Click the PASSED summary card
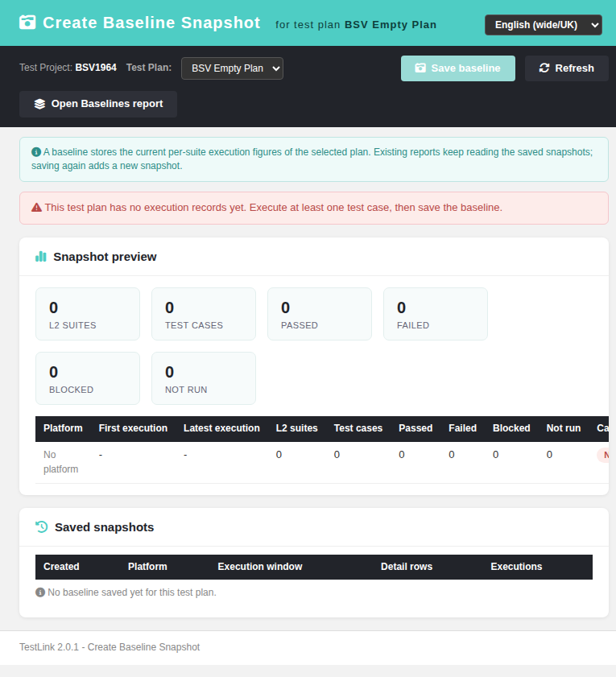This screenshot has width=616, height=677. tap(320, 314)
